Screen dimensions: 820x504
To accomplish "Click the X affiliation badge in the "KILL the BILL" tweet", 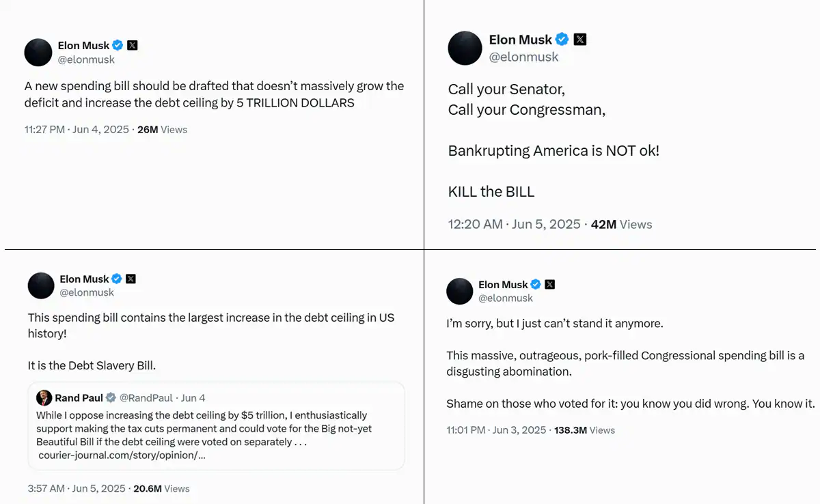I will pos(580,39).
